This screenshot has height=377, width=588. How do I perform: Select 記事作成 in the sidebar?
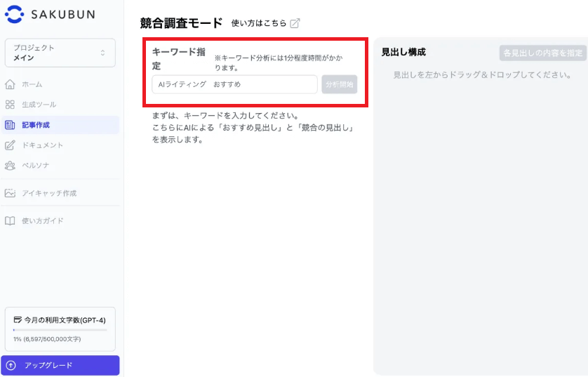click(60, 125)
